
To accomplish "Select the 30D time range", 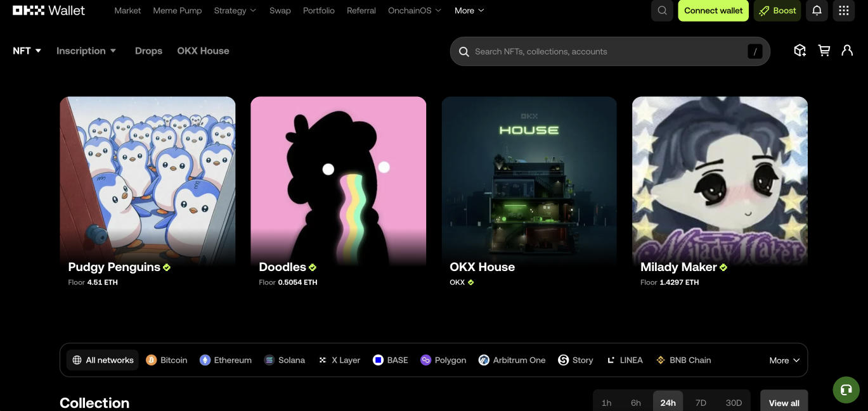I will click(734, 403).
